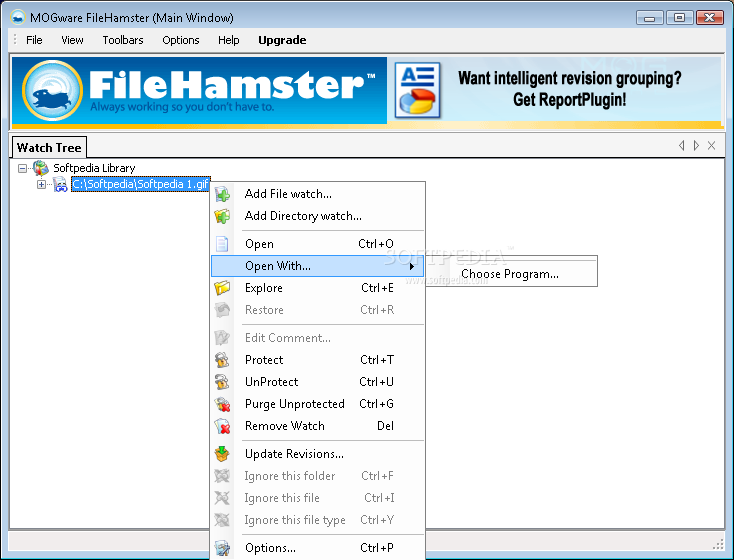
Task: Select UnProtect from the context menu
Action: point(318,382)
